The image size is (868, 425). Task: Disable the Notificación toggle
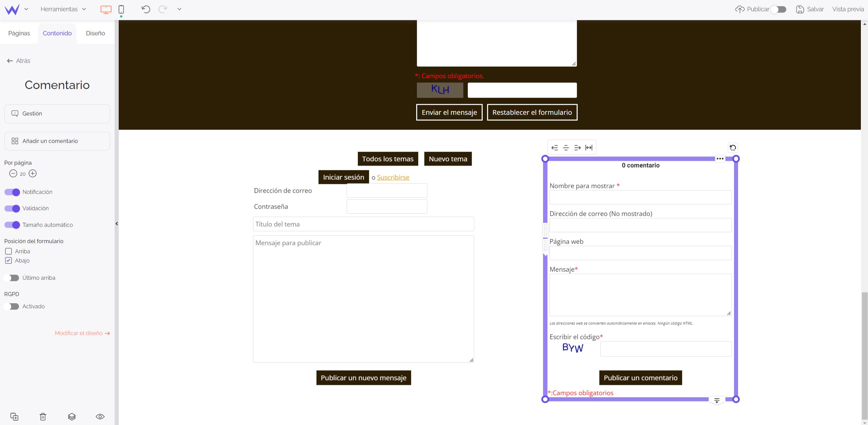[12, 192]
